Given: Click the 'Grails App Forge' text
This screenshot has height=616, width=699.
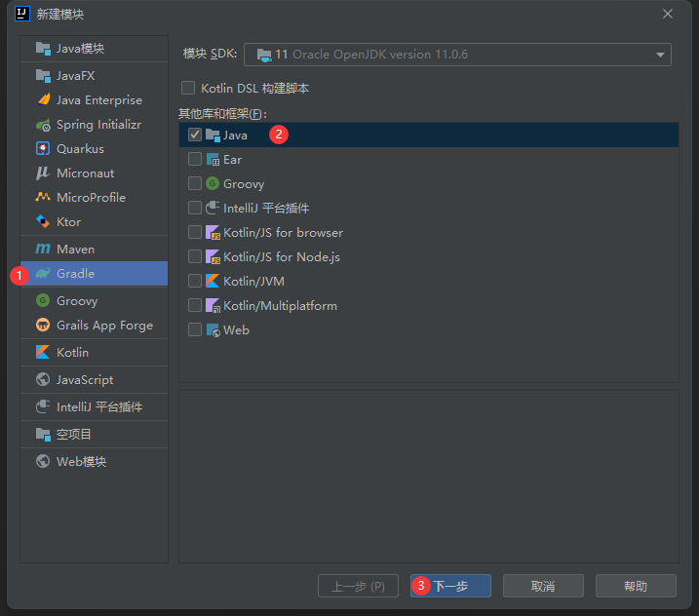Looking at the screenshot, I should coord(104,326).
